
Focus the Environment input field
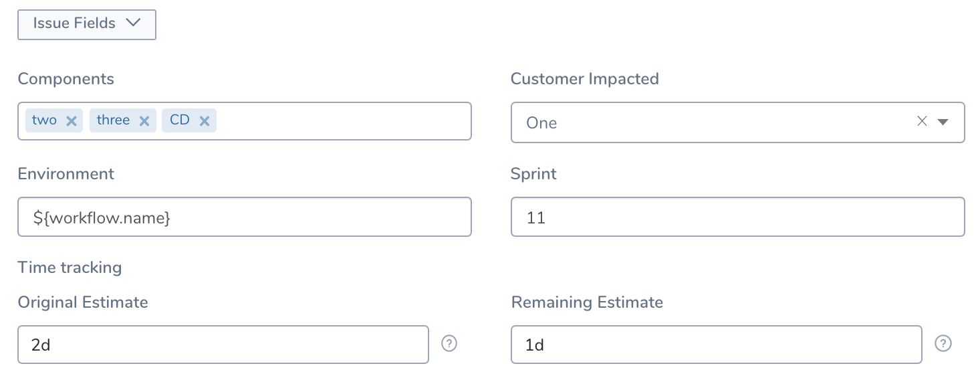click(245, 217)
